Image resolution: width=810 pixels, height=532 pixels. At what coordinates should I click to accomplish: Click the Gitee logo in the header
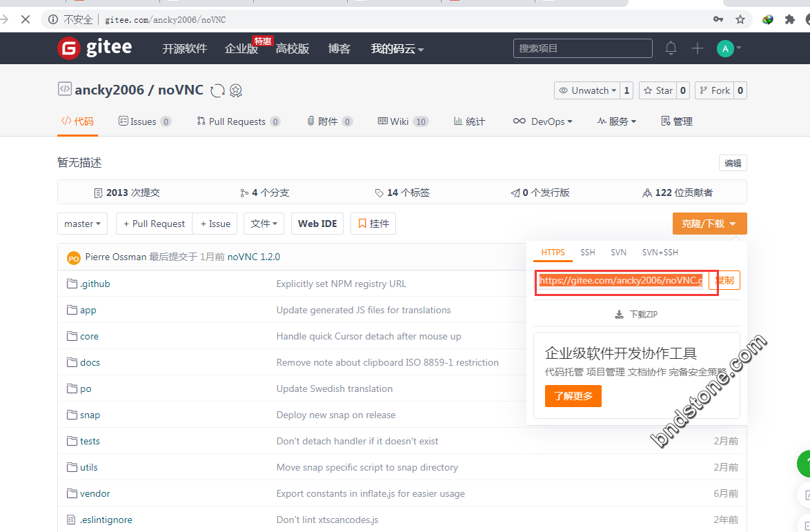[x=95, y=48]
